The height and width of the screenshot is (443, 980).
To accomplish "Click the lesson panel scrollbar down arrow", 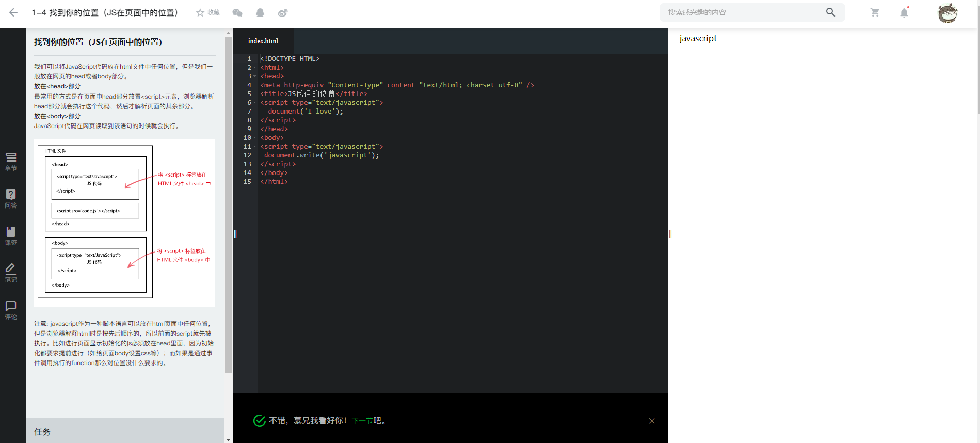I will click(x=228, y=439).
